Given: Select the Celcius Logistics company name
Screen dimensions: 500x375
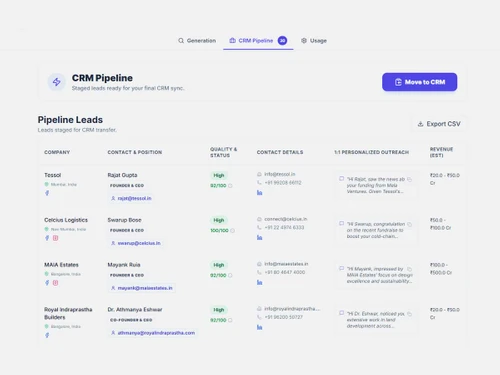Looking at the screenshot, I should pyautogui.click(x=66, y=220).
